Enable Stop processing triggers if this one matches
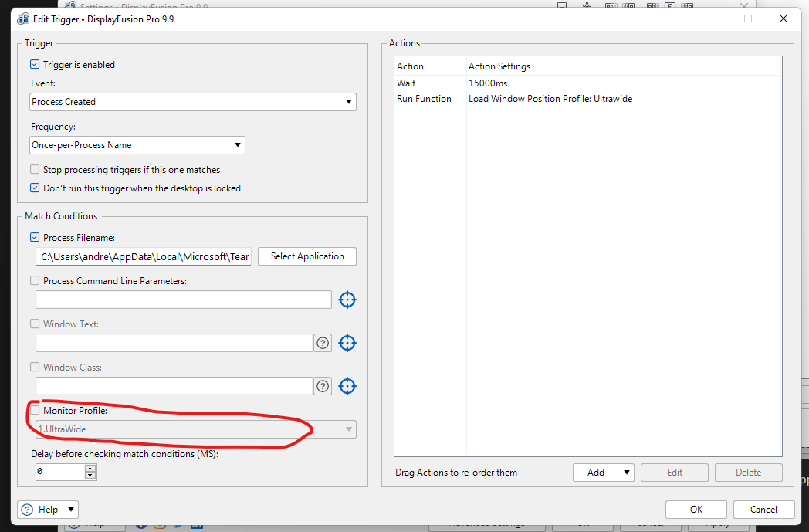809x532 pixels. [35, 170]
